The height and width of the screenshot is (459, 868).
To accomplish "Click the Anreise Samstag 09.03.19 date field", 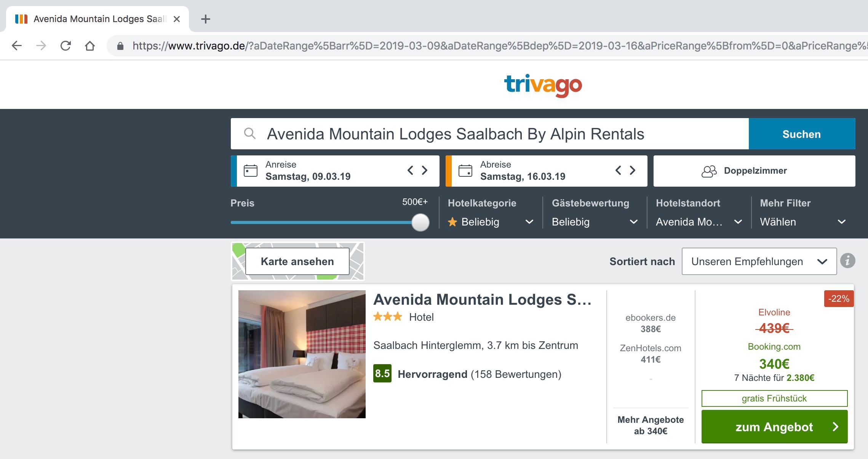I will pyautogui.click(x=335, y=171).
